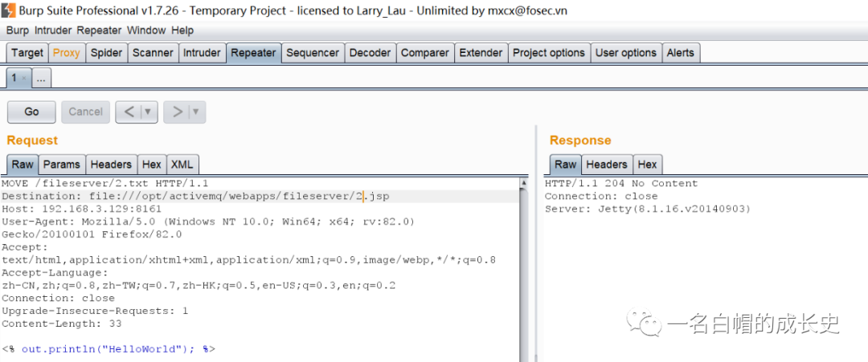
Task: Switch to the Target tab
Action: (x=27, y=53)
